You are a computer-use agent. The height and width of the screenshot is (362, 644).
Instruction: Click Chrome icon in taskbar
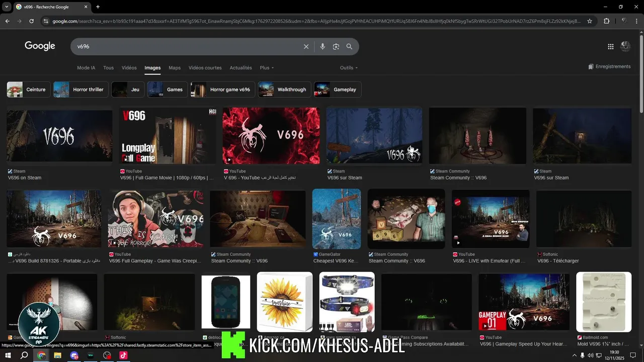(41, 355)
